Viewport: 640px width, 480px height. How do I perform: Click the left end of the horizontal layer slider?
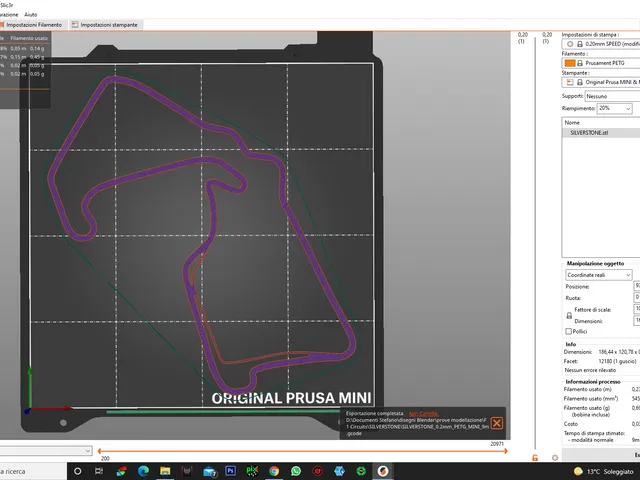100,451
